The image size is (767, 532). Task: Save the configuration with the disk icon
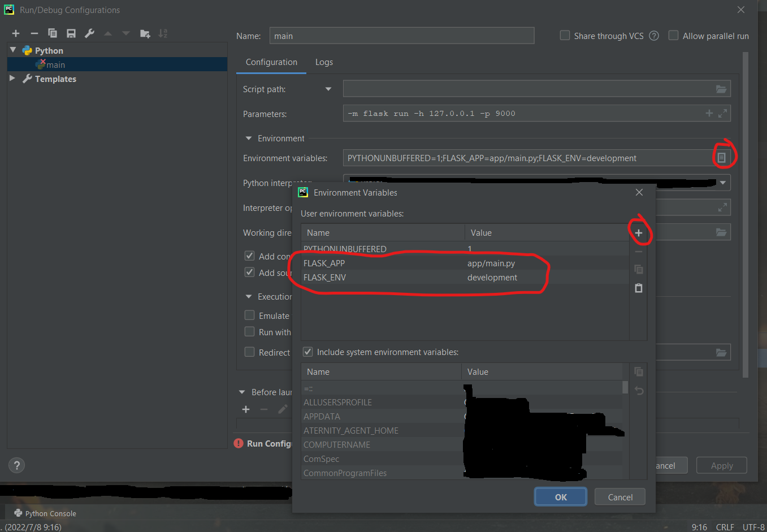click(x=71, y=33)
